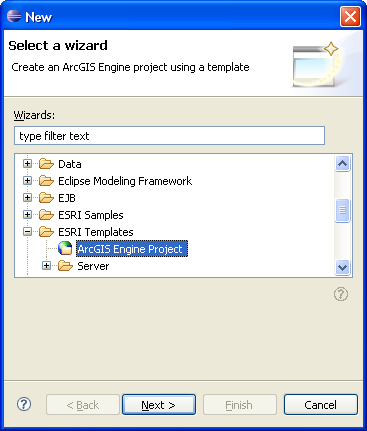Expand the Data tree node
This screenshot has height=431, width=367.
point(28,164)
